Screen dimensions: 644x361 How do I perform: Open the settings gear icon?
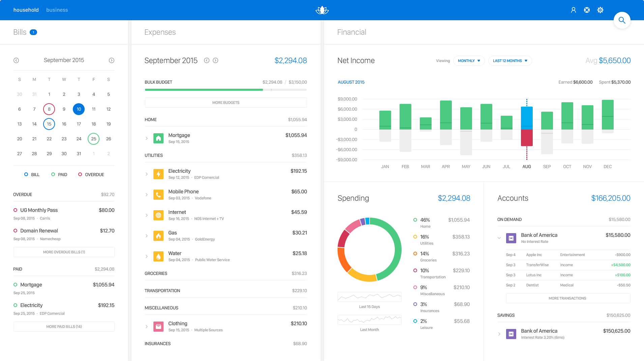(x=600, y=10)
